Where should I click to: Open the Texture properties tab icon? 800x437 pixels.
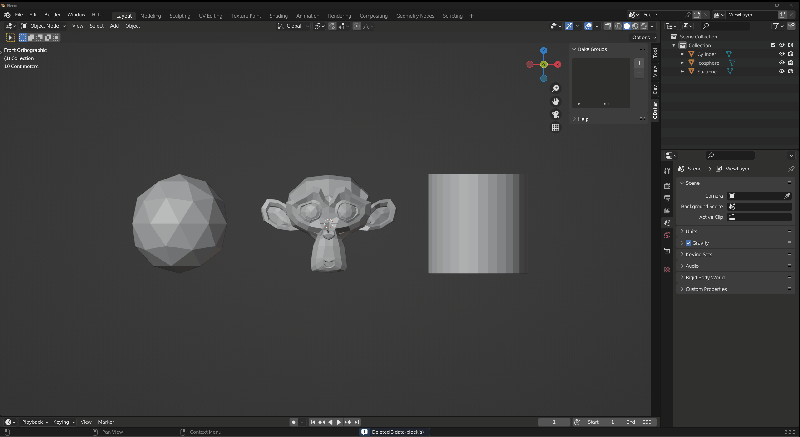pos(667,269)
